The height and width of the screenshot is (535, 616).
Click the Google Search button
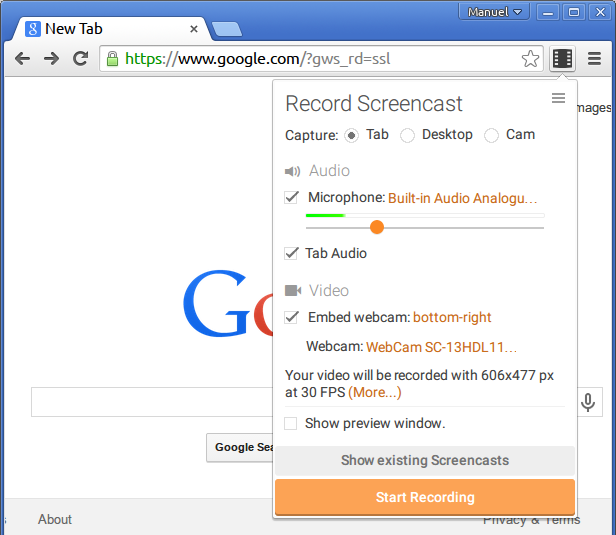coord(240,447)
